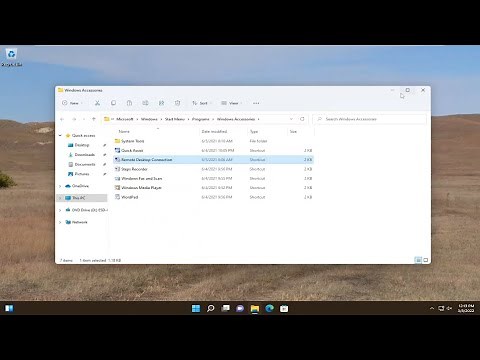Click the Paste icon in toolbar
This screenshot has width=480, height=360.
coord(129,103)
